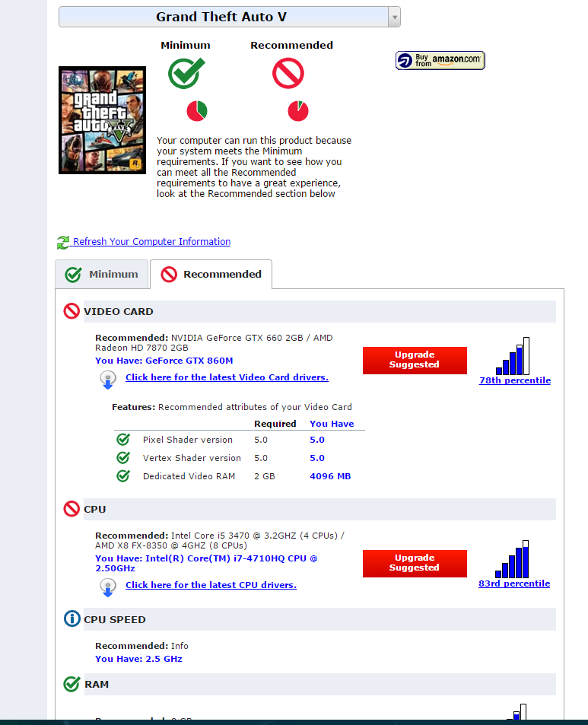The height and width of the screenshot is (725, 588).
Task: Click Upgrade Suggested button for CPU
Action: coord(415,564)
